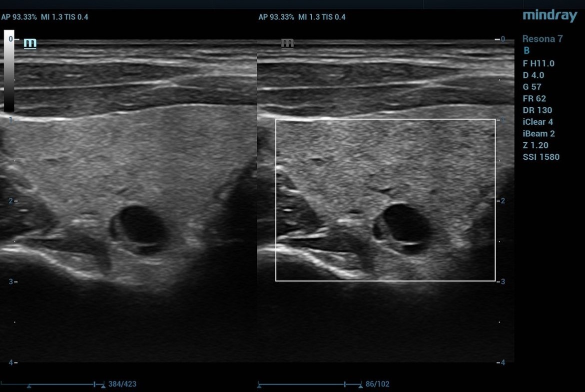The image size is (585, 392).
Task: Click the orientation marker on the left image
Action: click(30, 43)
